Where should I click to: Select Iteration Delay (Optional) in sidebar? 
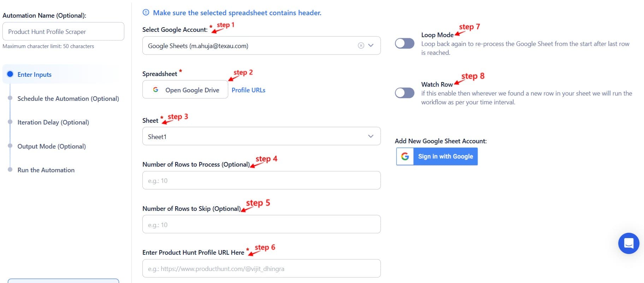53,122
